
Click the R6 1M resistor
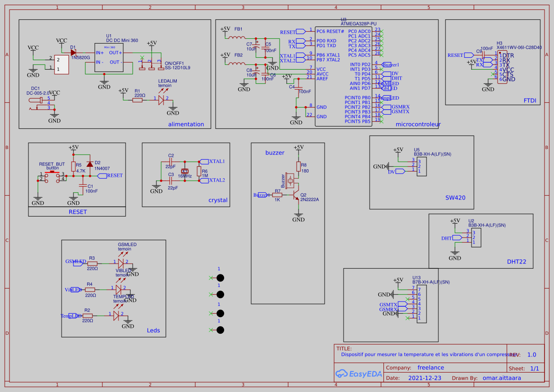pos(199,172)
